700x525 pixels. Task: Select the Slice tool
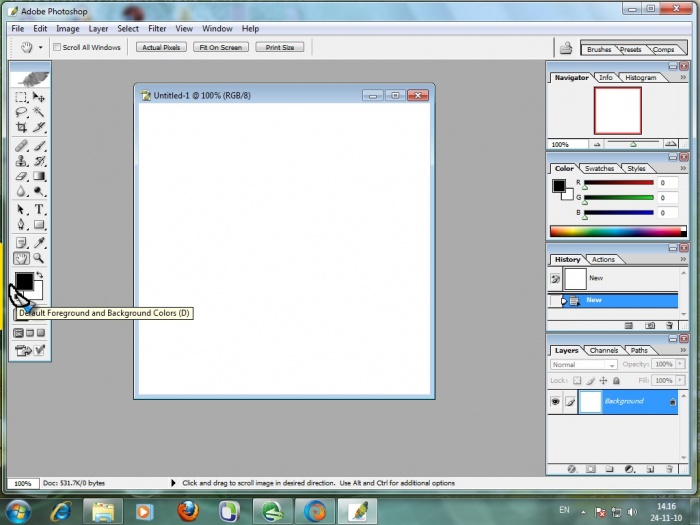[39, 127]
